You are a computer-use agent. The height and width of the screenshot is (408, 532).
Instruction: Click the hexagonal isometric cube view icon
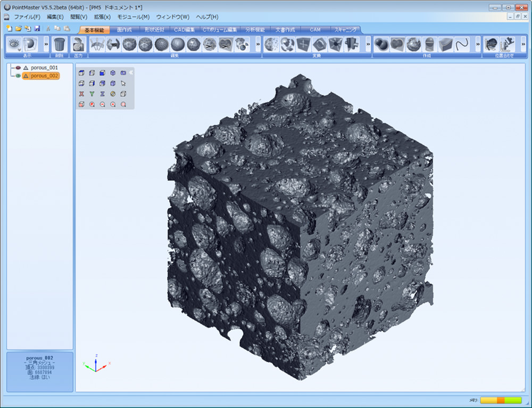point(113,72)
